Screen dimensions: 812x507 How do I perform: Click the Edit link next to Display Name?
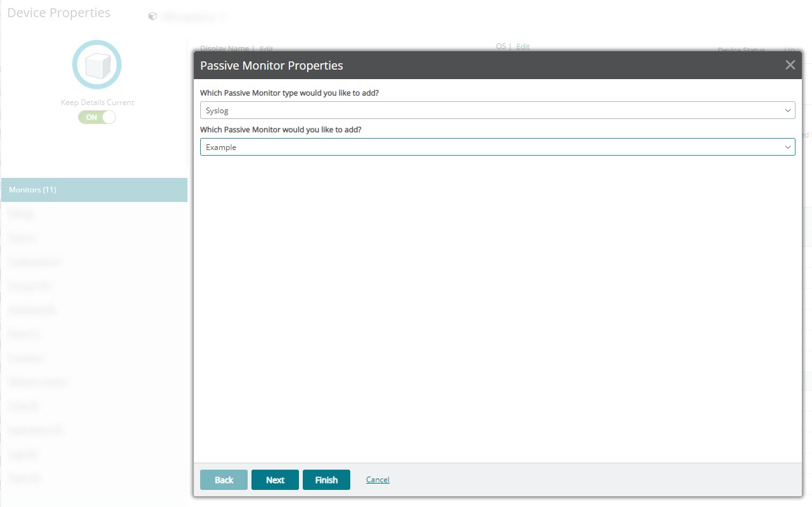point(266,49)
